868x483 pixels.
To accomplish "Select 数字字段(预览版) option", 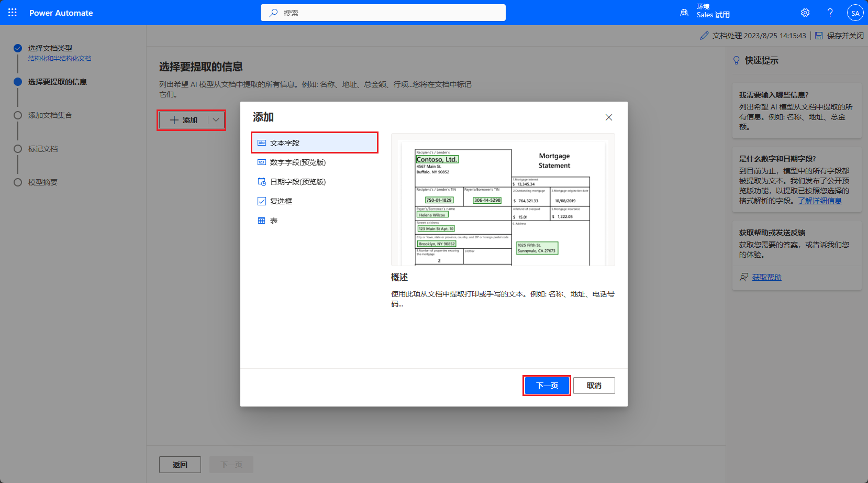I will pyautogui.click(x=315, y=162).
